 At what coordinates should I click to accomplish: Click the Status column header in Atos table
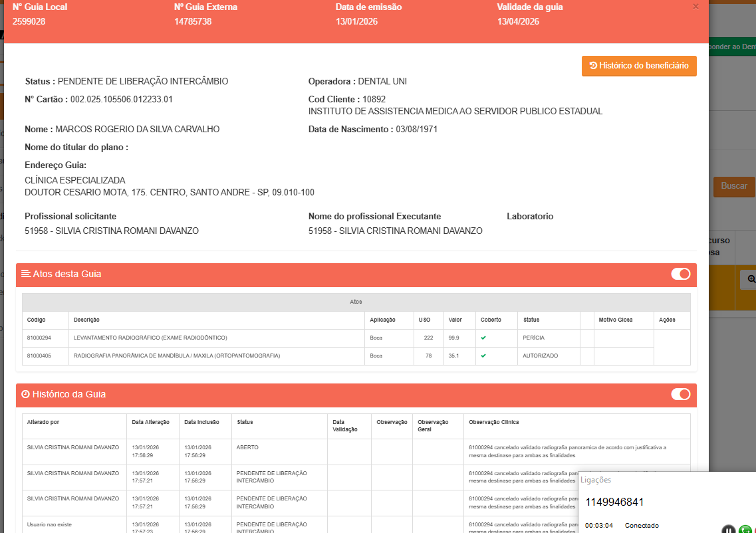click(531, 320)
